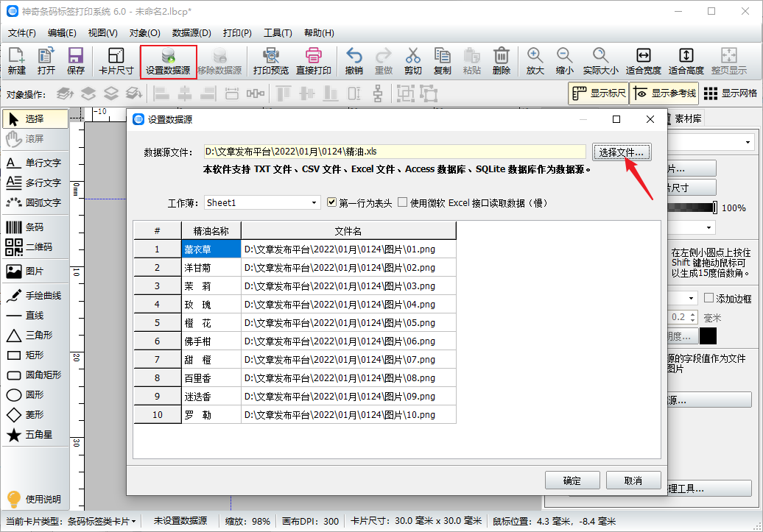This screenshot has width=763, height=532.
Task: Click the 新建 (New) toolbar icon
Action: point(16,61)
